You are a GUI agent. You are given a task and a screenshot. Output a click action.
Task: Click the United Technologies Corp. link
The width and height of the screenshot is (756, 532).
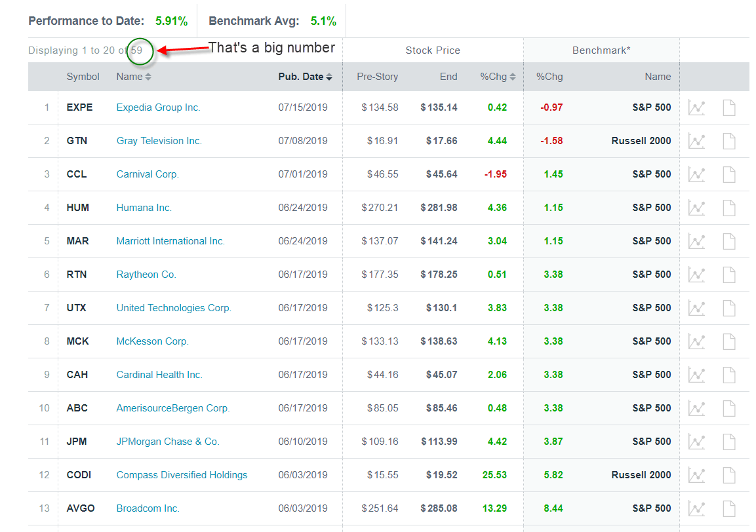pos(174,308)
